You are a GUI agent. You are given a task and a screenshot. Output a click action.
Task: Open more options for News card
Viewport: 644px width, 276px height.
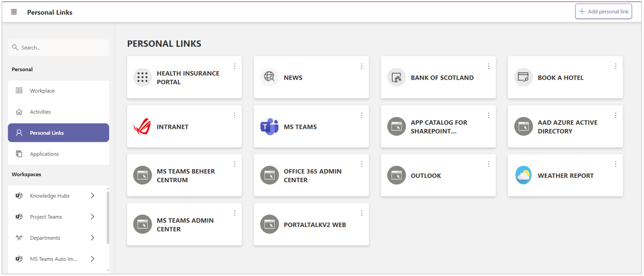click(x=362, y=66)
